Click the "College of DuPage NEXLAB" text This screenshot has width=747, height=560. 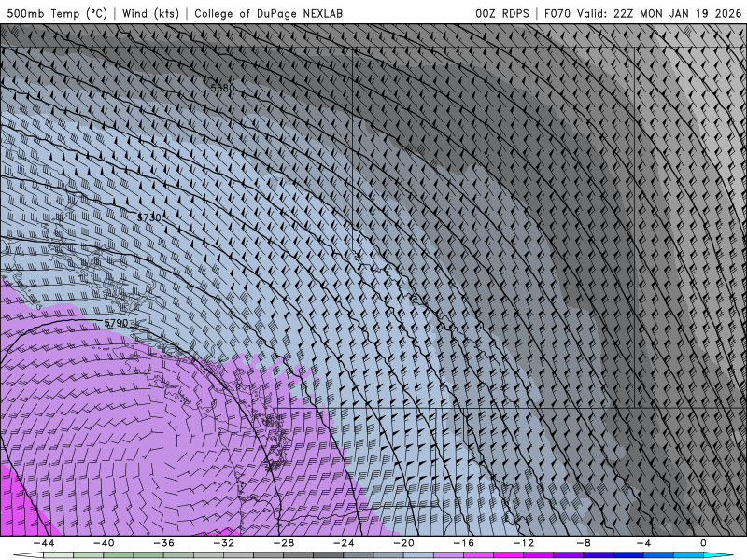tap(268, 13)
